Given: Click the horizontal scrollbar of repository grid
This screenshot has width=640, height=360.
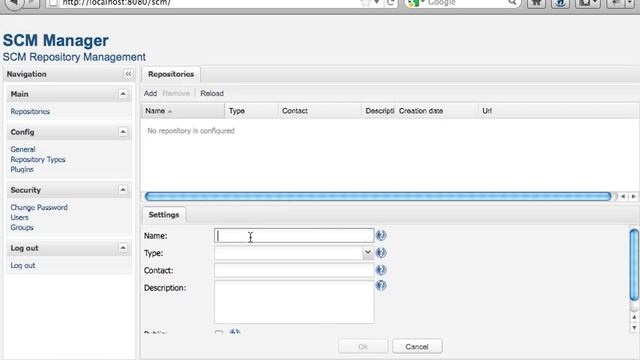Looking at the screenshot, I should point(378,196).
